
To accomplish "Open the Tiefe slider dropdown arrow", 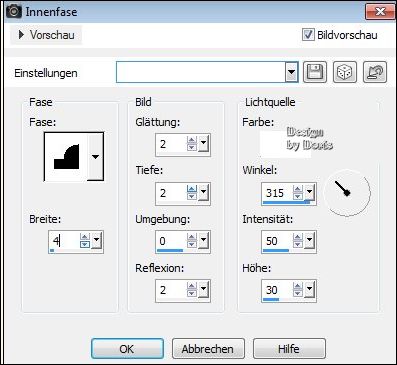I will [203, 192].
